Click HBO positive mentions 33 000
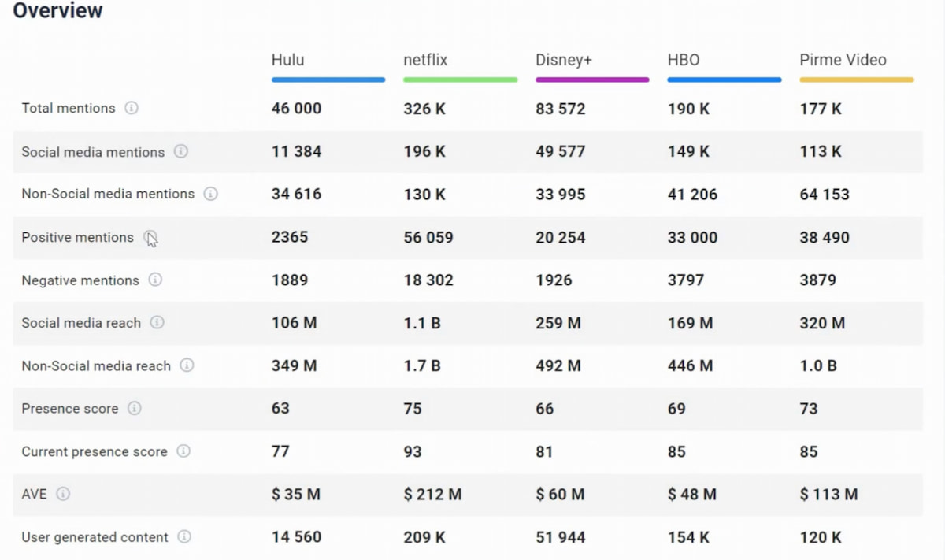The image size is (945, 560). (x=693, y=237)
